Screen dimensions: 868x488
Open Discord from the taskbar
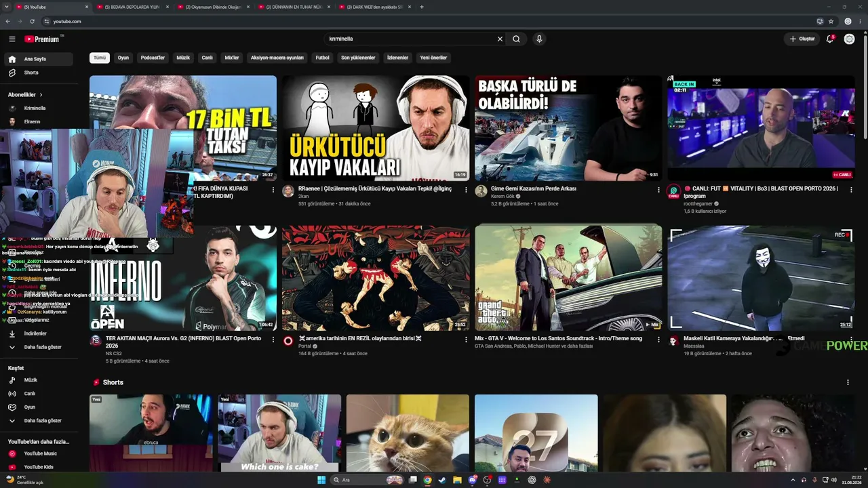[x=472, y=480]
